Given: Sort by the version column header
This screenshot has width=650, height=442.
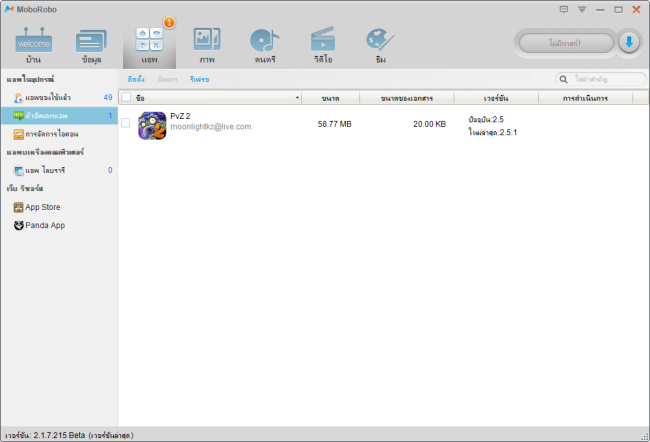Looking at the screenshot, I should pyautogui.click(x=496, y=98).
